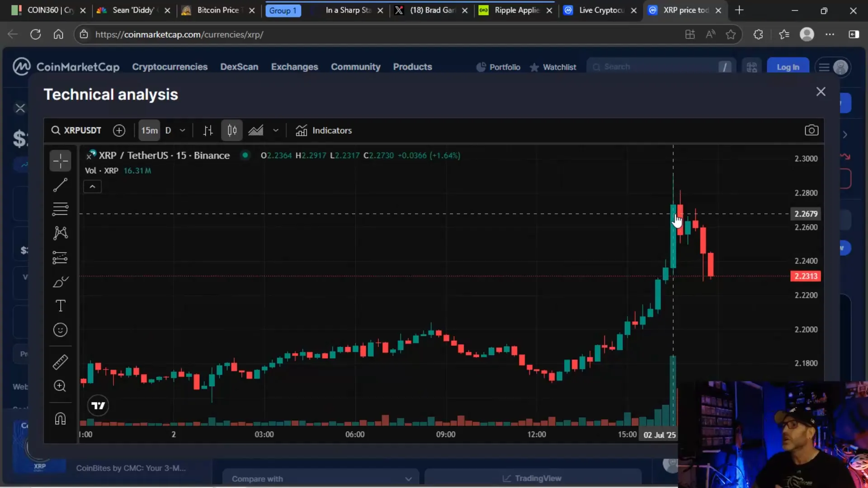This screenshot has width=868, height=488.
Task: Add this page to favorites star
Action: pyautogui.click(x=731, y=34)
